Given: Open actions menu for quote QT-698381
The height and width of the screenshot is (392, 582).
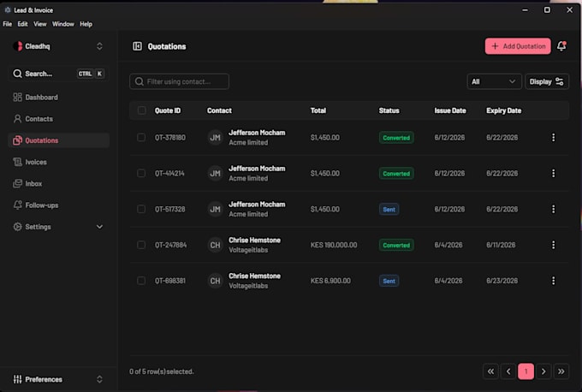Looking at the screenshot, I should pos(553,281).
